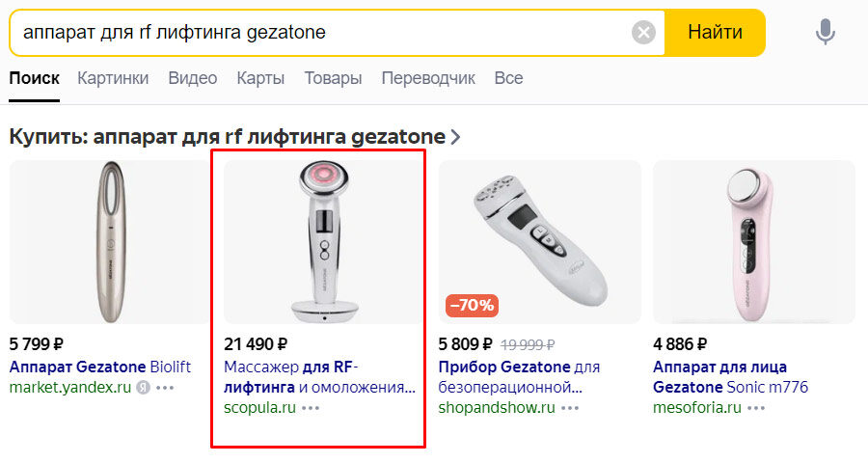Click the Yandex badge beside market.yandex.ru
868x463 pixels.
click(x=143, y=388)
